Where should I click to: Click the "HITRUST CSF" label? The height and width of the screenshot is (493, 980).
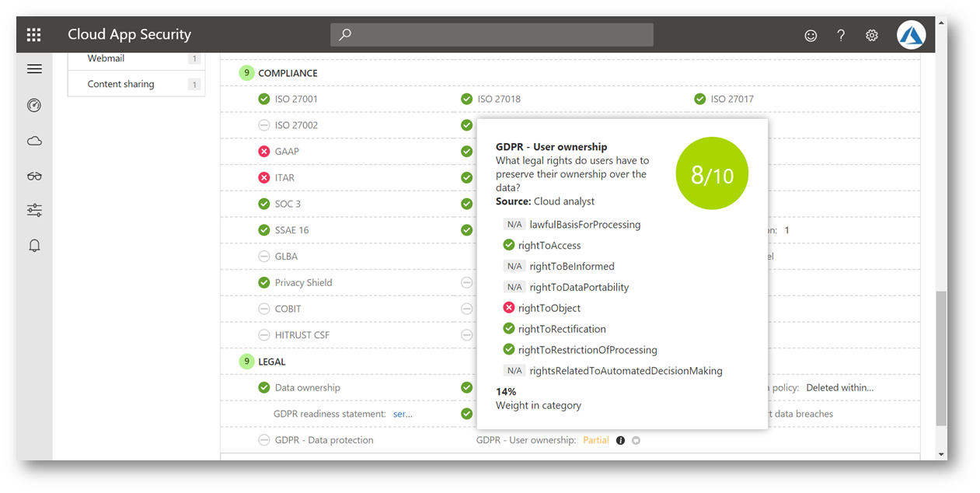pyautogui.click(x=302, y=335)
